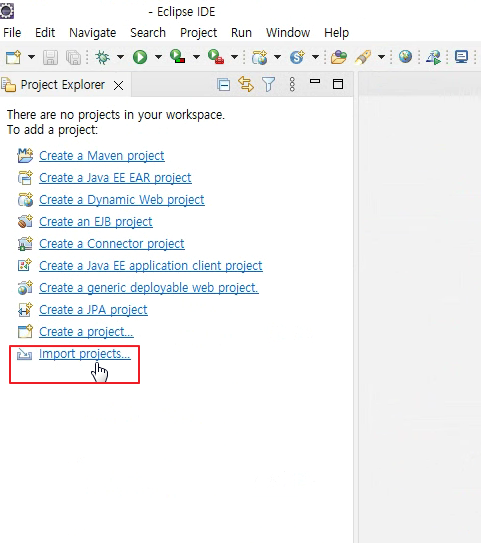
Task: Click the Import projects... link
Action: 84,354
